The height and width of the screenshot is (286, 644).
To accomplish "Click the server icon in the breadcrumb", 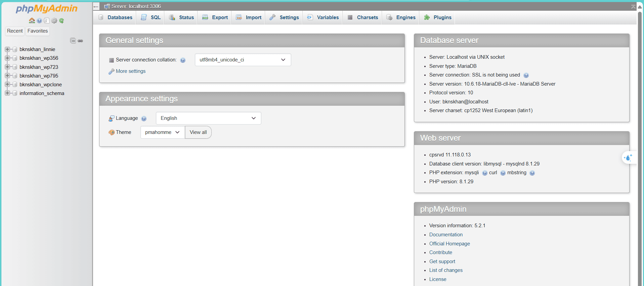I will pyautogui.click(x=107, y=6).
